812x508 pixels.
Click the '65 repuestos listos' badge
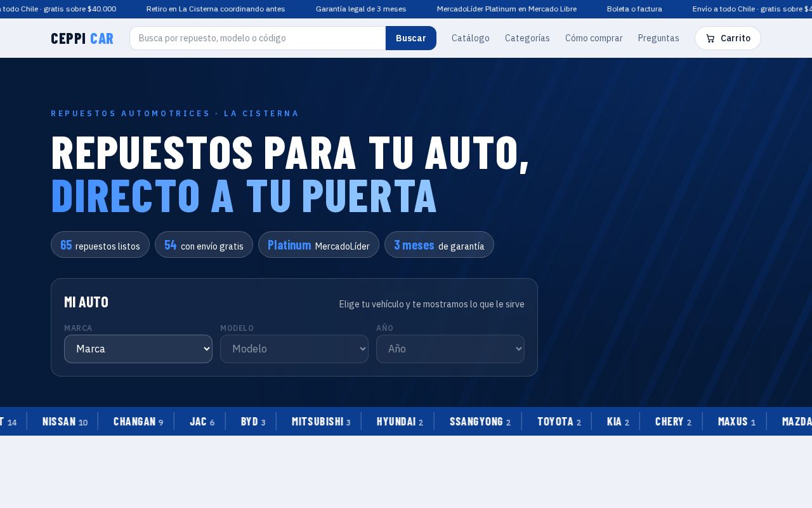100,244
